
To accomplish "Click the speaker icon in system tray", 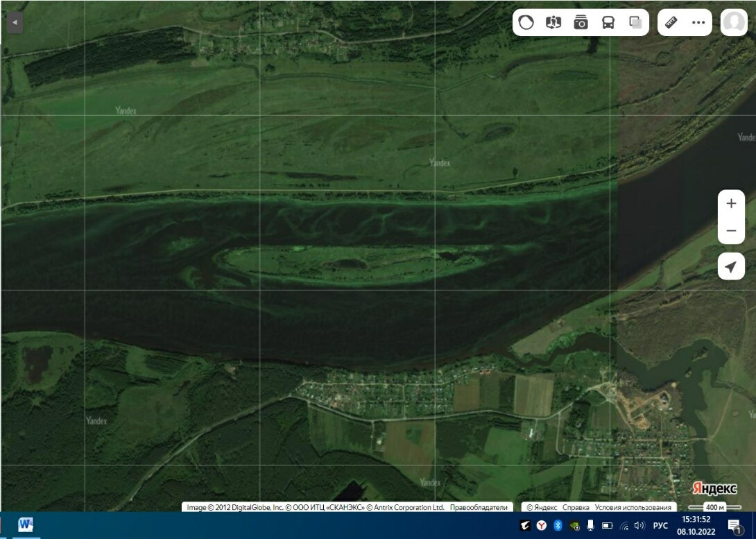I will point(639,525).
